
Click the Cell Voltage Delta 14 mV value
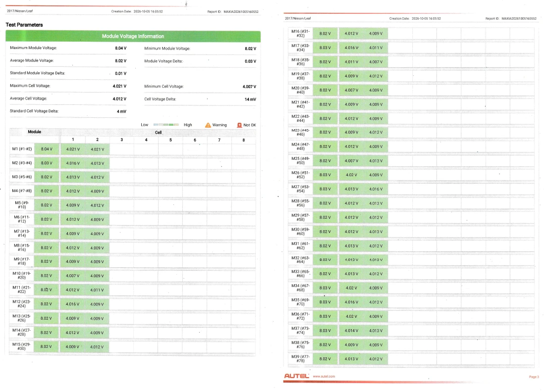coord(250,99)
